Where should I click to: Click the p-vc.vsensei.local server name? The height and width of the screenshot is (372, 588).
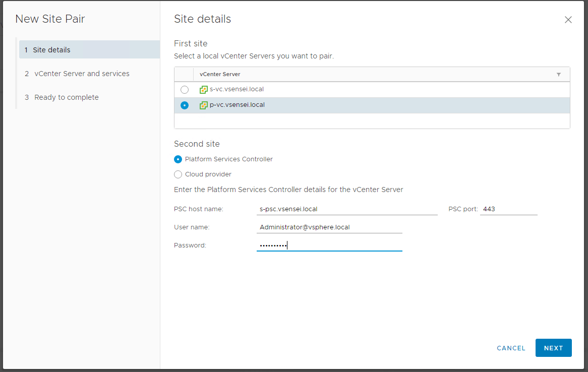(237, 105)
